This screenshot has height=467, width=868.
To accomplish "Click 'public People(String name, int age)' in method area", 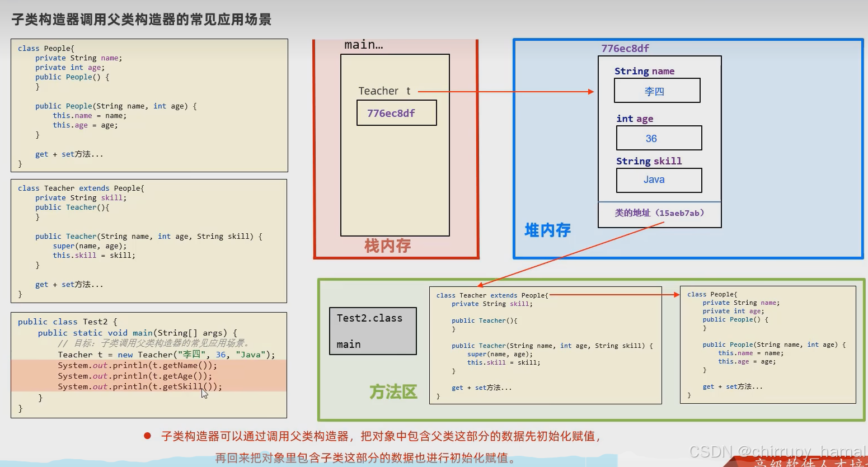I will [x=775, y=345].
